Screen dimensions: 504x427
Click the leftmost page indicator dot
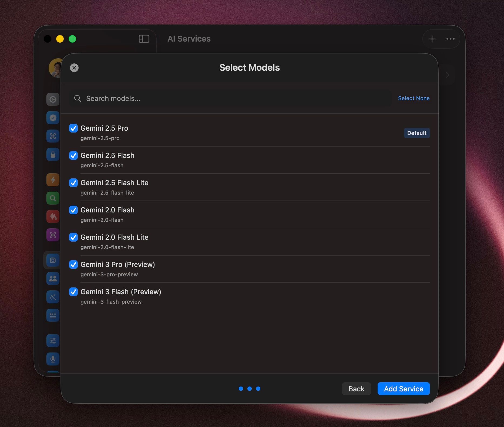tap(241, 389)
